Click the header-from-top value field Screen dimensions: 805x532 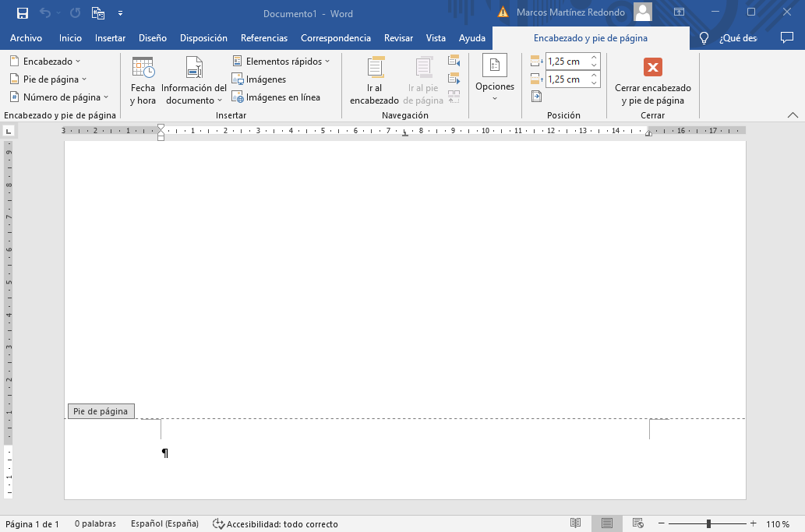coord(567,61)
